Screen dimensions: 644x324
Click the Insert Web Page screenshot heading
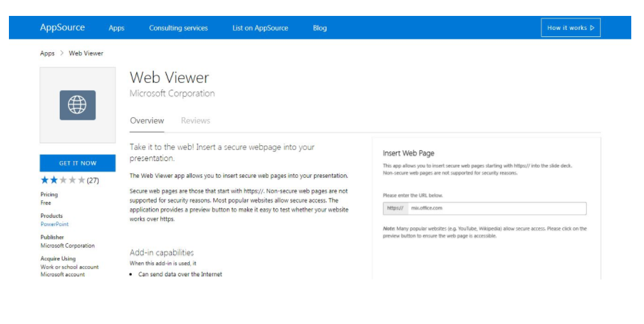(x=408, y=153)
